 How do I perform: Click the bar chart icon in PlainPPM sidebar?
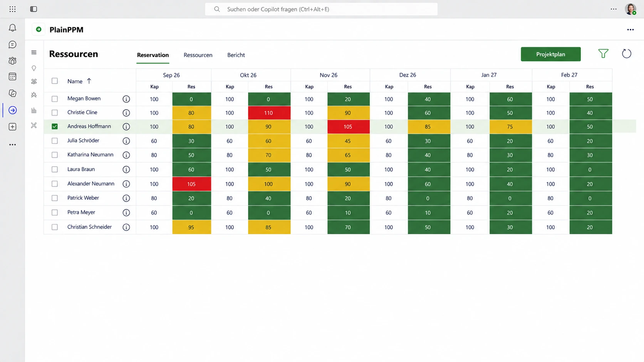point(34,110)
